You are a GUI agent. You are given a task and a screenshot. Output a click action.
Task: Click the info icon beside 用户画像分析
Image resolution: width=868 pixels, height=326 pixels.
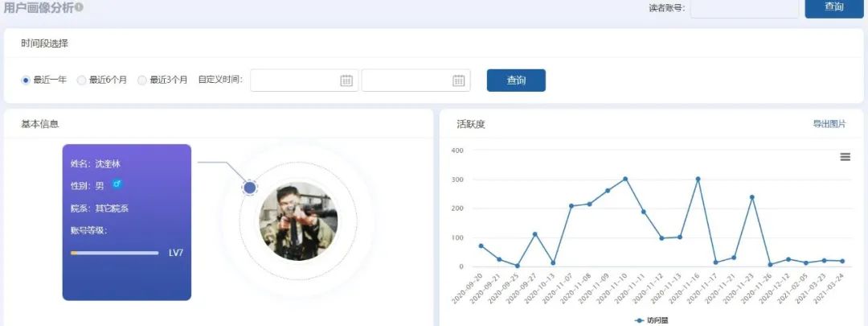79,7
